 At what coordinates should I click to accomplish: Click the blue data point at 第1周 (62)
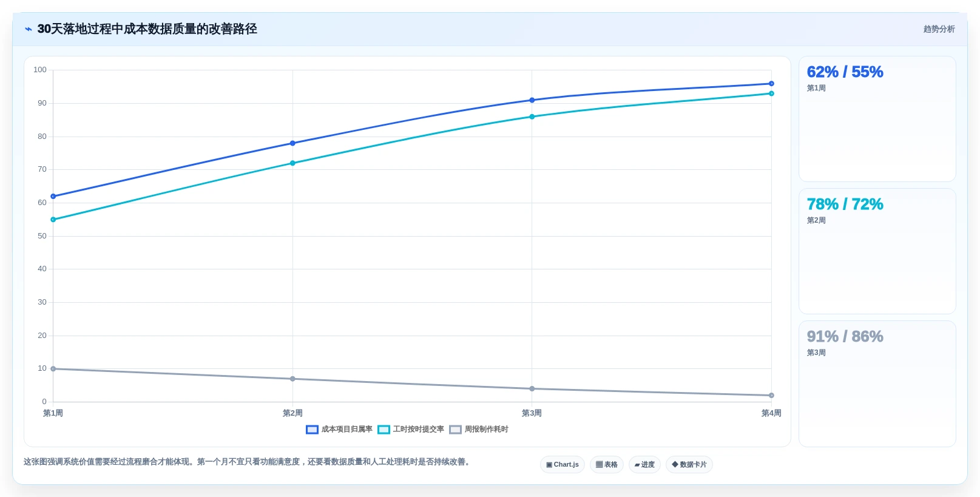tap(53, 196)
